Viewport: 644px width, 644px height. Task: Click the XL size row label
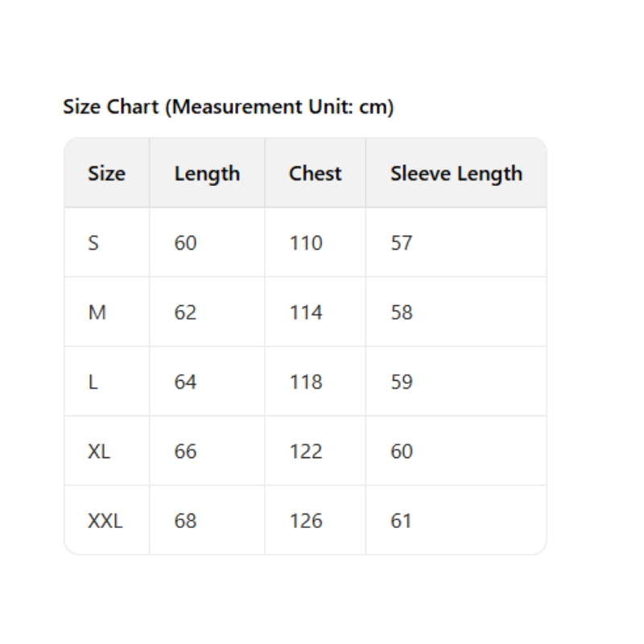coord(99,452)
